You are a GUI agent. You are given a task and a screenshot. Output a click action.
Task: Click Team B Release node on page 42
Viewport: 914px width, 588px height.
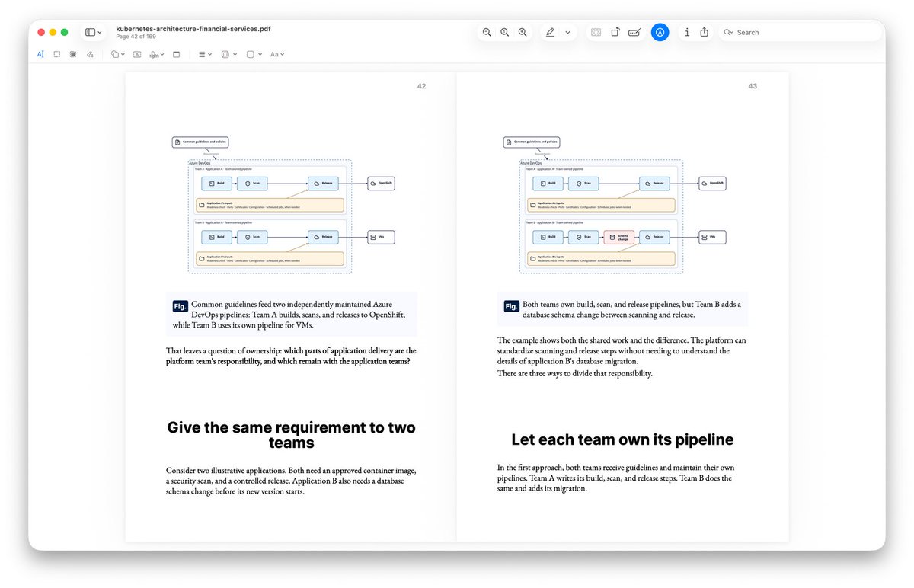323,237
